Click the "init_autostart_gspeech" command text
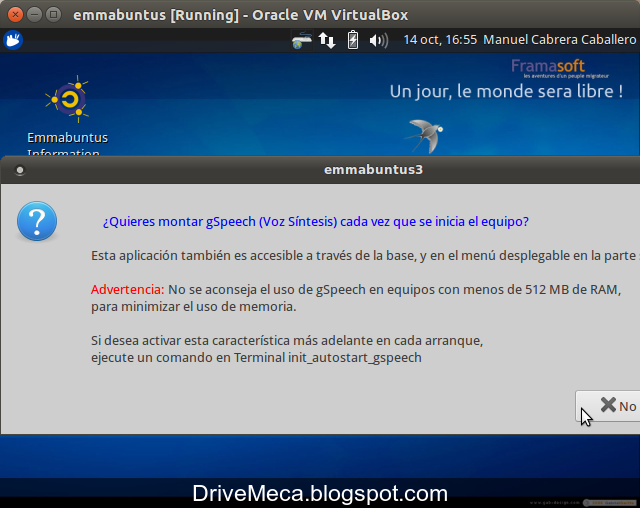The height and width of the screenshot is (508, 640). coord(355,358)
